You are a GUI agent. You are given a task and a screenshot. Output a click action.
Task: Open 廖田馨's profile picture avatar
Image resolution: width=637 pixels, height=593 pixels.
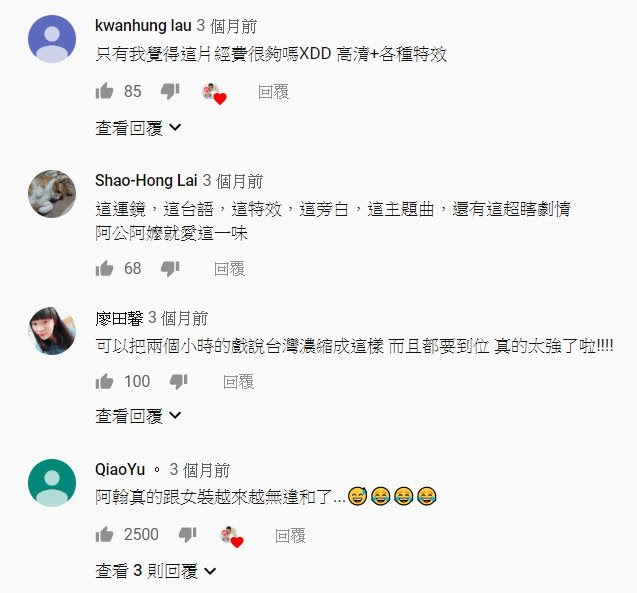click(x=52, y=331)
